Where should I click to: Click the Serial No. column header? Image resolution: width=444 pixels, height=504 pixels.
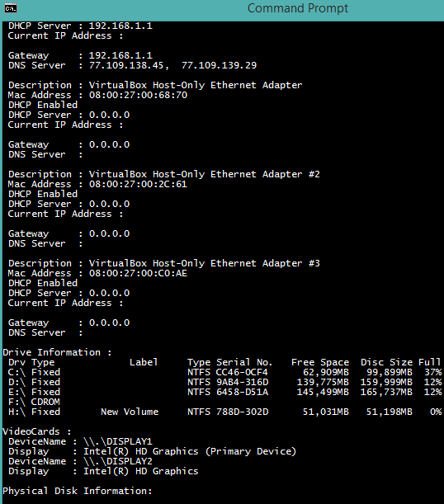click(244, 362)
